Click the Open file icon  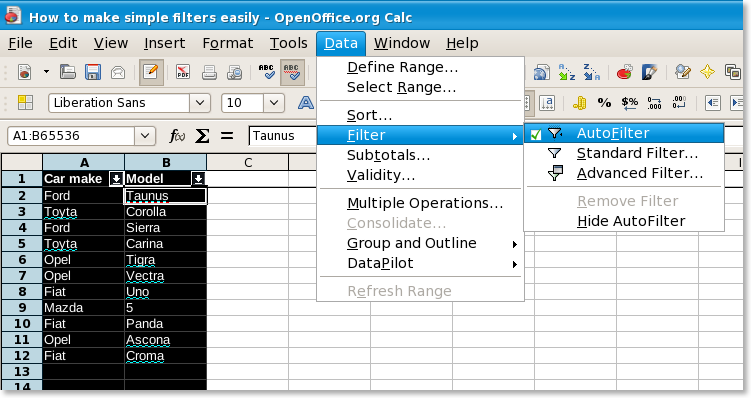coord(68,72)
